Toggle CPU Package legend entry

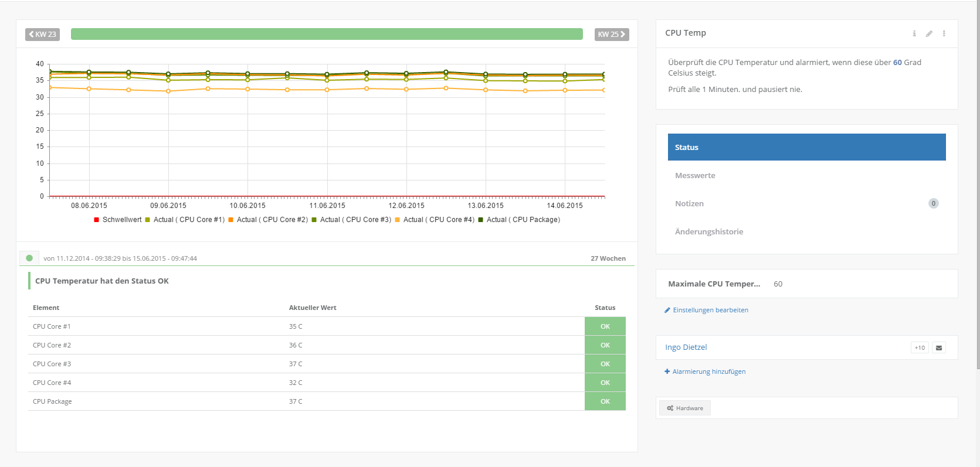pyautogui.click(x=519, y=220)
